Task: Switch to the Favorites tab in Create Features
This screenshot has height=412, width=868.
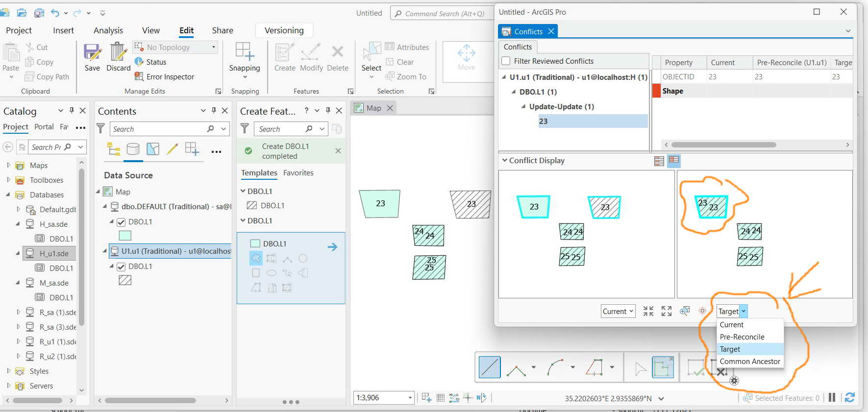Action: point(298,173)
